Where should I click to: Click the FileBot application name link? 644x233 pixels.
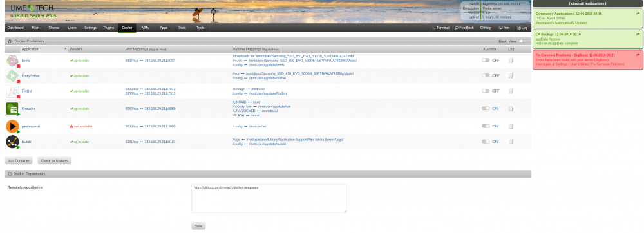[x=27, y=91]
